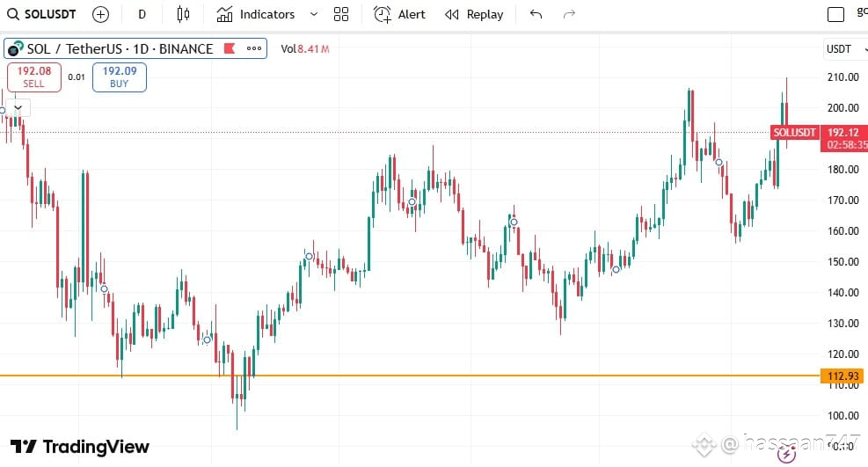Expand indicators favorites dropdown arrow

pos(313,14)
